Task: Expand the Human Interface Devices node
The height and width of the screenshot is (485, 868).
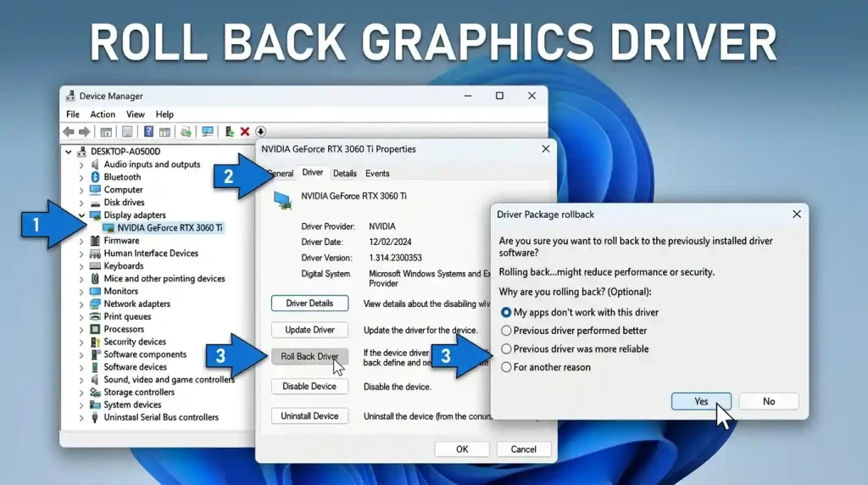Action: click(81, 254)
